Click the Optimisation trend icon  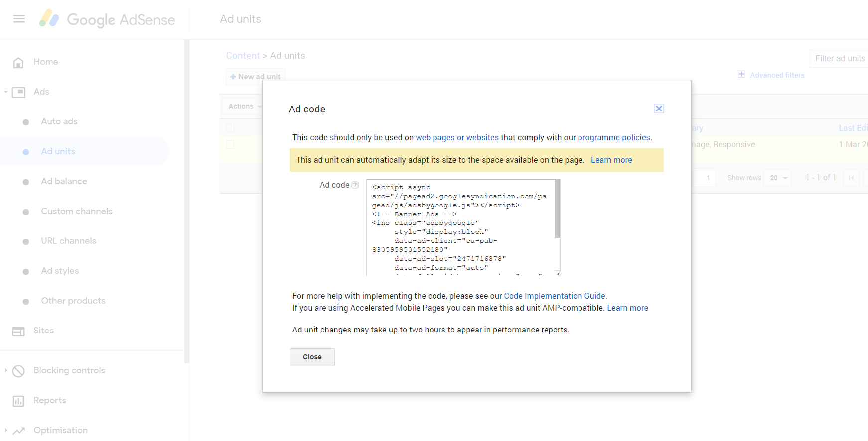point(18,431)
